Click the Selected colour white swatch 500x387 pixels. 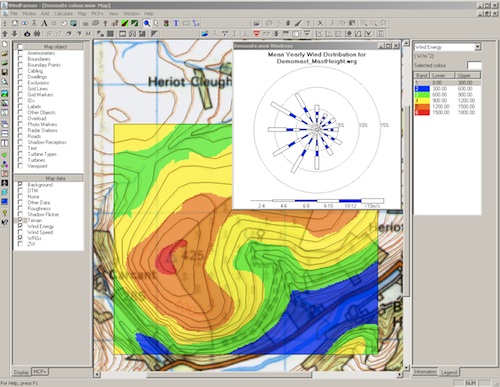[x=474, y=65]
